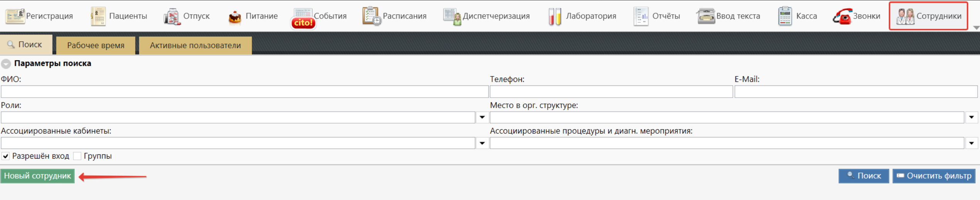Click into the ФИО input field
Image resolution: width=980 pixels, height=200 pixels.
tap(244, 92)
